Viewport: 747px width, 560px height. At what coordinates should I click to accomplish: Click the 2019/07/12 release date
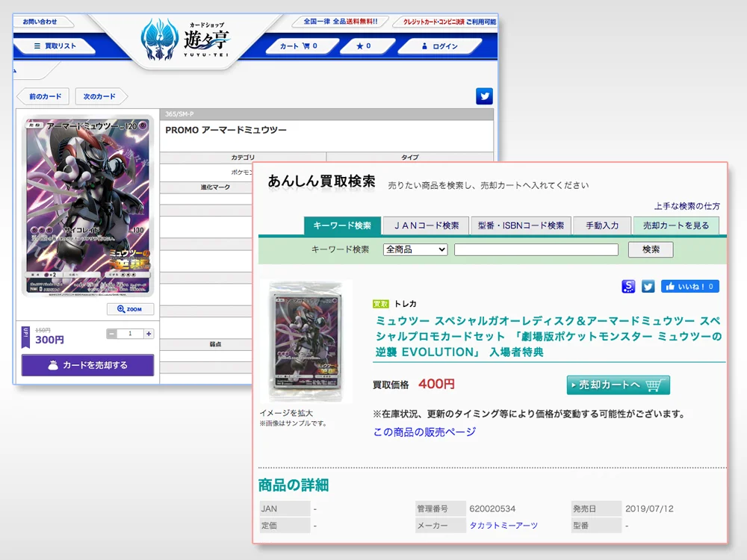click(649, 508)
